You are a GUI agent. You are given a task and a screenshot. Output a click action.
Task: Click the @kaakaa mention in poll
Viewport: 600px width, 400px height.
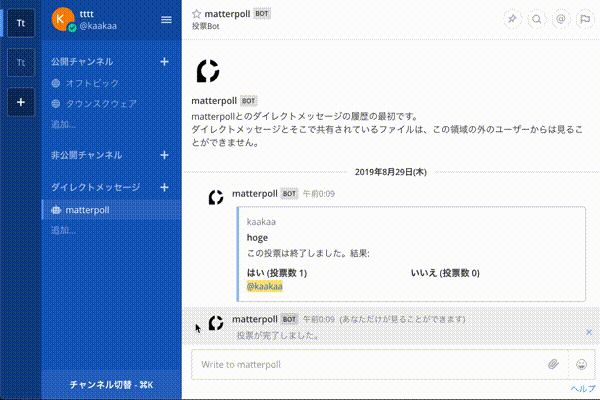[x=264, y=286]
